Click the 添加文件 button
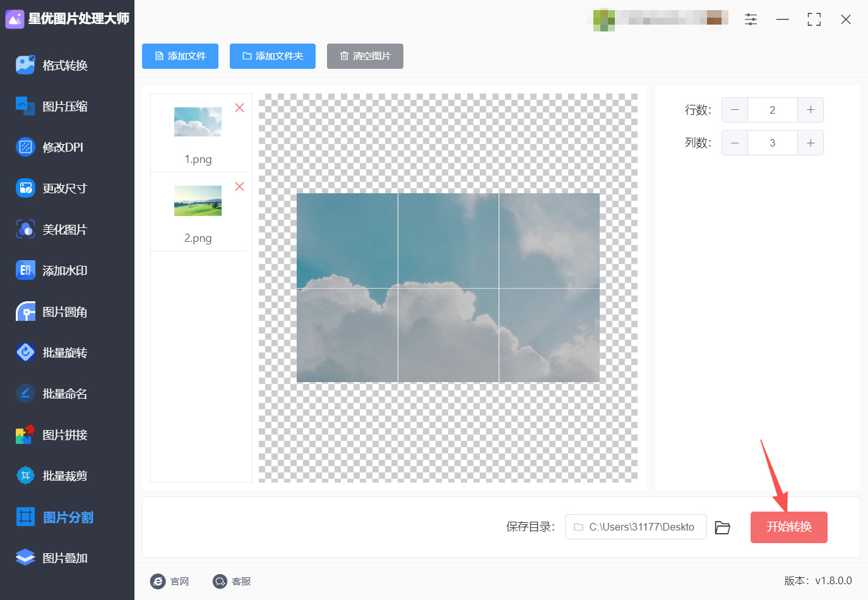This screenshot has height=600, width=868. pos(180,56)
